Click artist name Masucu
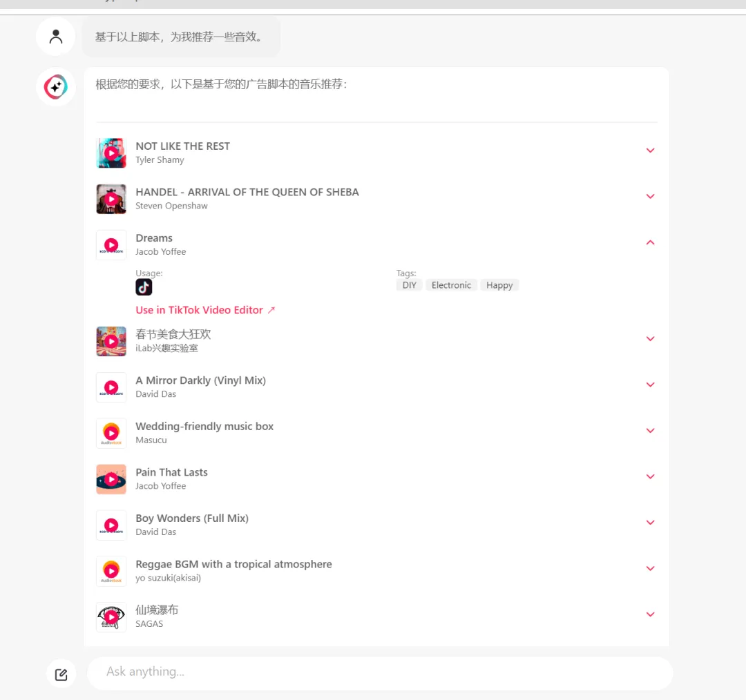Image resolution: width=746 pixels, height=700 pixels. (x=151, y=440)
